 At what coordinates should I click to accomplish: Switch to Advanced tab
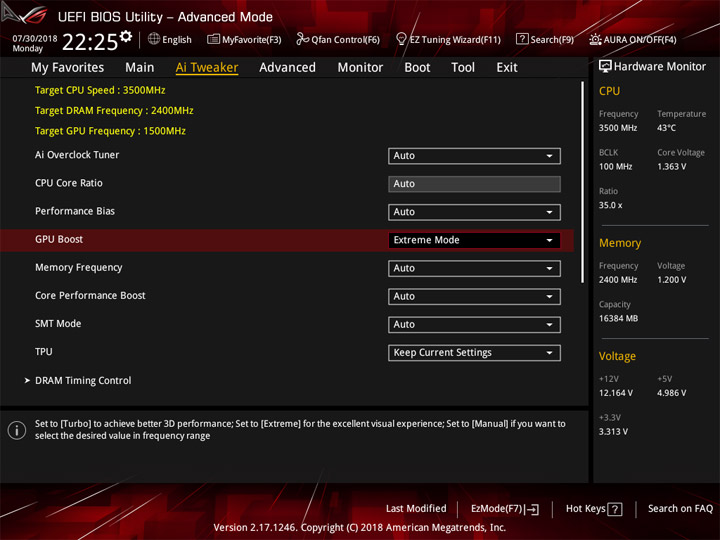[287, 68]
